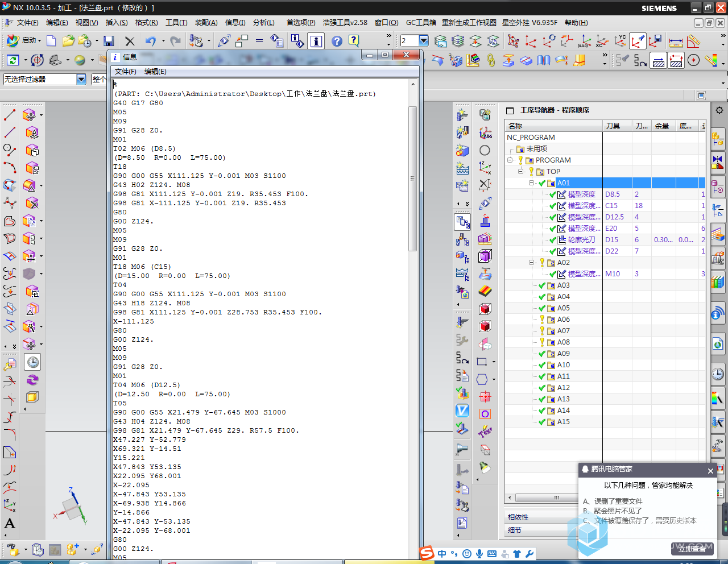
Task: Click the New file icon
Action: 51,41
